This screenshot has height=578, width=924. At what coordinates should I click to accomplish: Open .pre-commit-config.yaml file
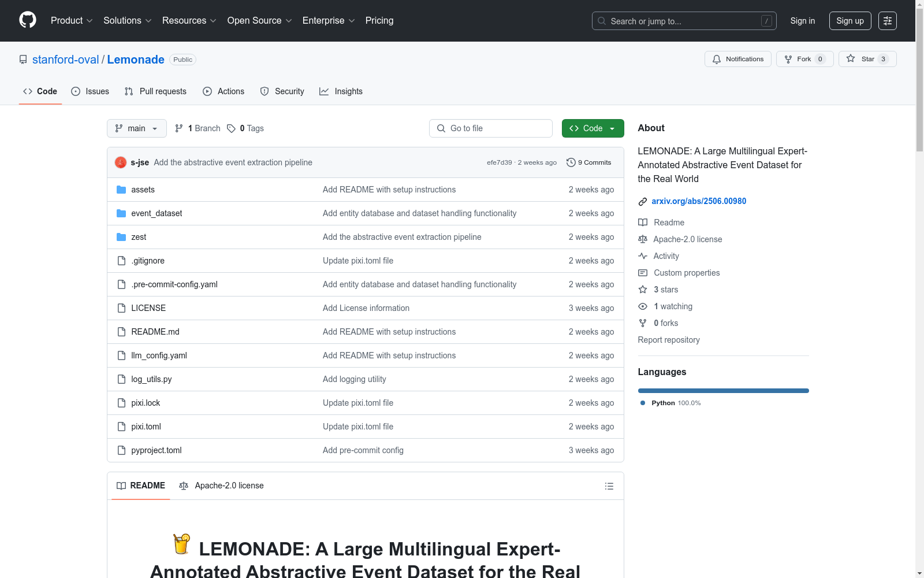(x=174, y=284)
